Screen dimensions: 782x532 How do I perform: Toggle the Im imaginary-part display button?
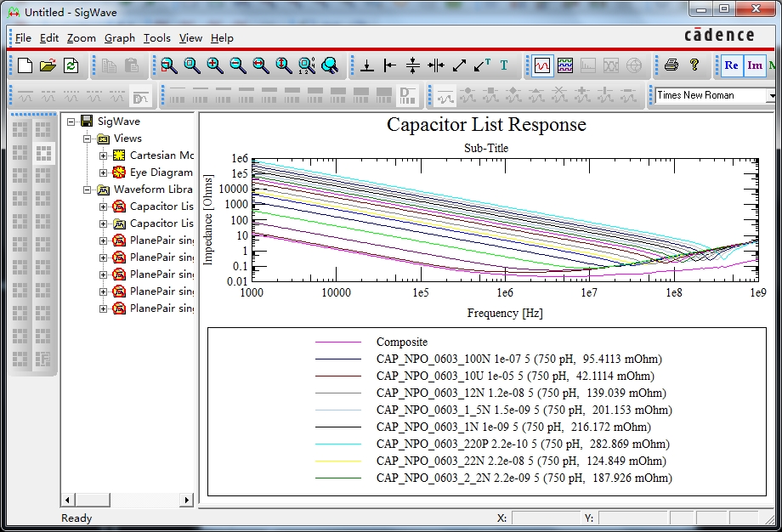[755, 65]
